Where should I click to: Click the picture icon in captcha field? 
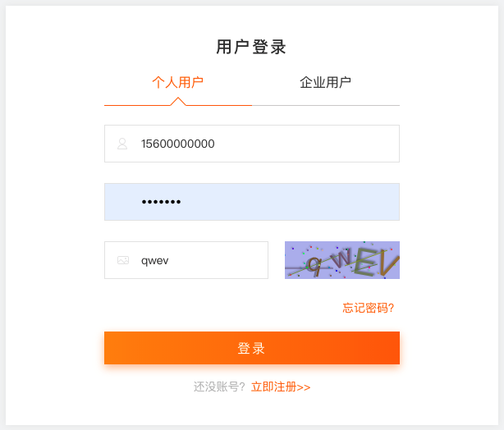coord(123,260)
